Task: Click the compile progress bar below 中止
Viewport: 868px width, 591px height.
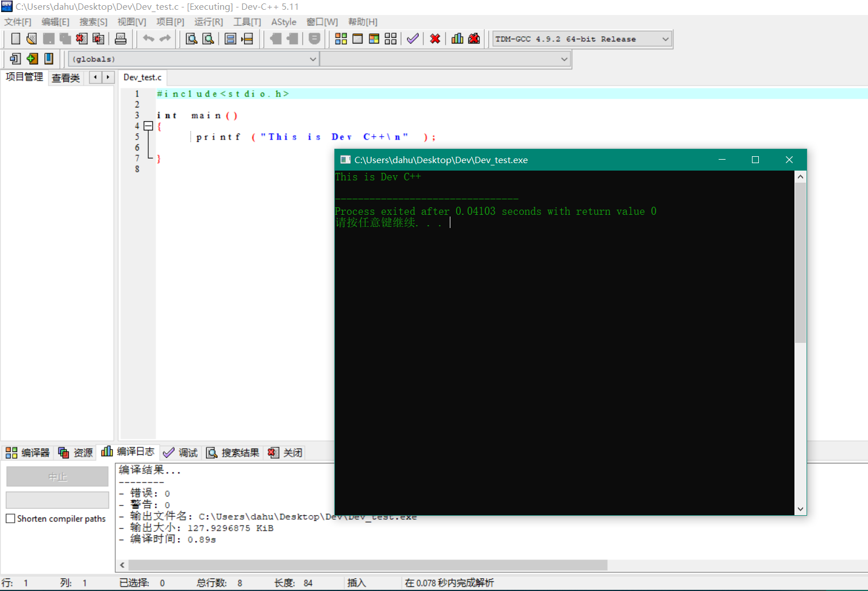Action: click(x=57, y=500)
